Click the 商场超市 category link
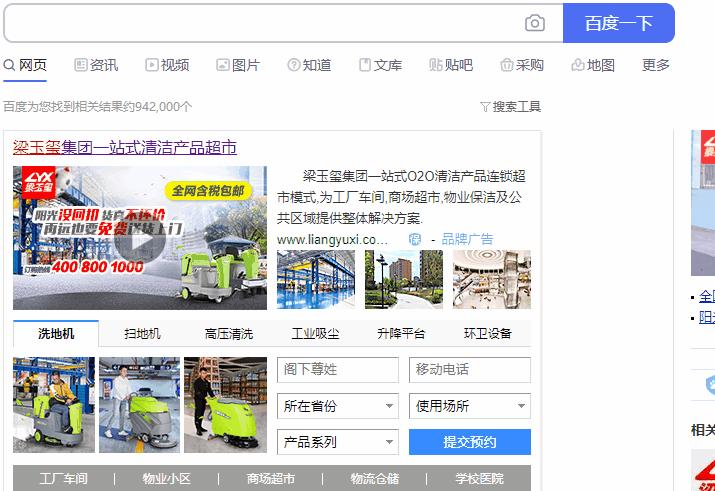 coord(271,479)
